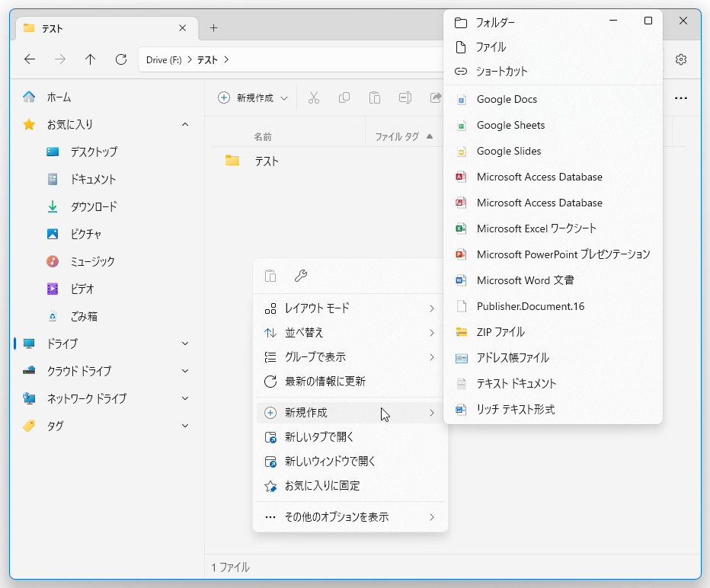This screenshot has height=588, width=710.
Task: Sort by the ファイル タグ column header
Action: [x=397, y=136]
